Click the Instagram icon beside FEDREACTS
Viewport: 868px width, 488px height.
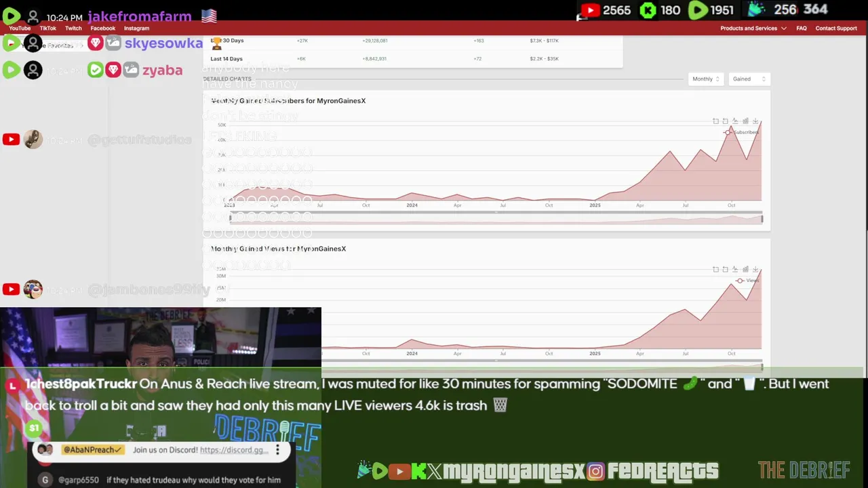(595, 471)
